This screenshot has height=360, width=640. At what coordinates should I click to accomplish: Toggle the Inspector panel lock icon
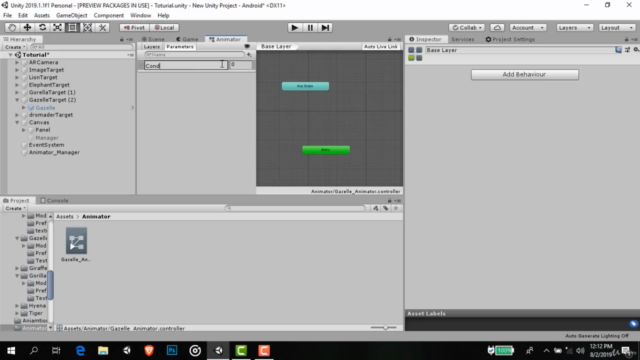click(x=627, y=39)
